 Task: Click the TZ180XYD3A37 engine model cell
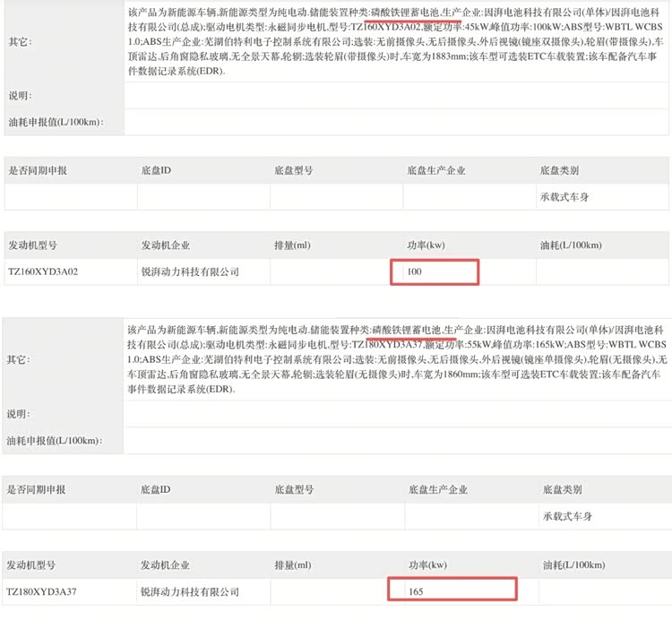coord(42,592)
